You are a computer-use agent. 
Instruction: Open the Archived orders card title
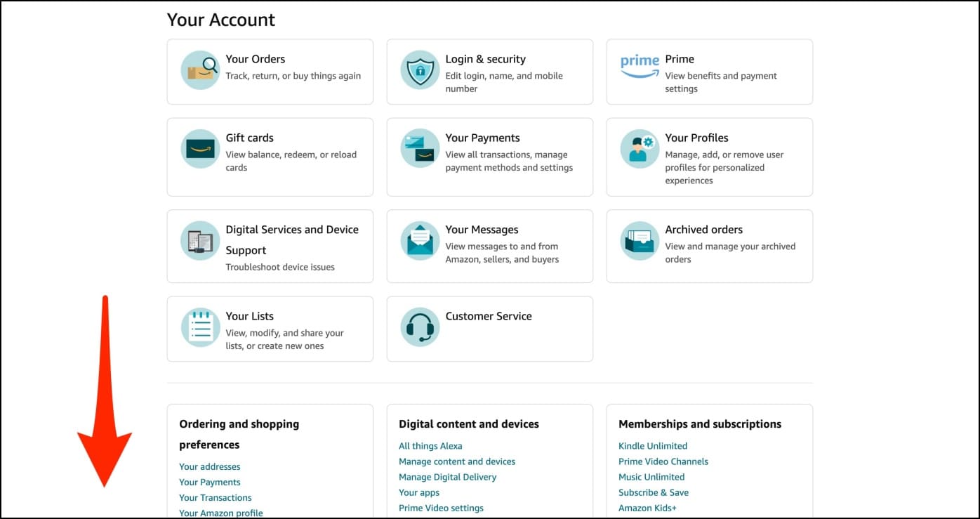point(703,230)
